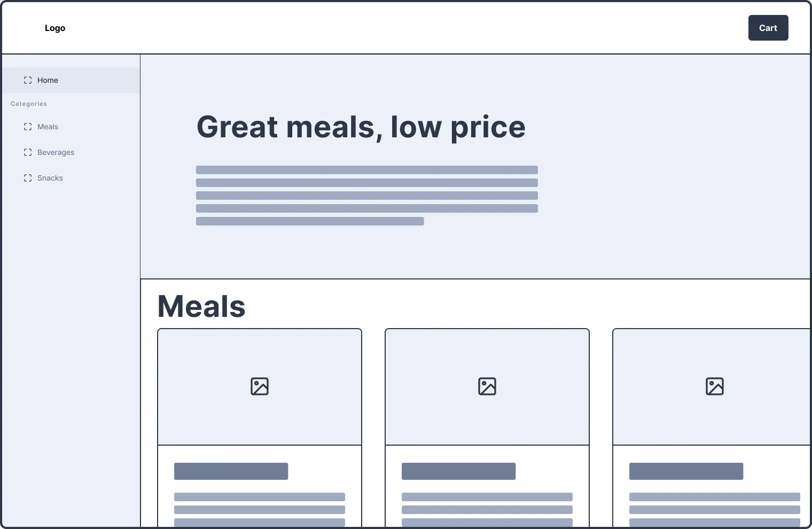Viewport: 812px width, 529px height.
Task: Click the Logo to return home
Action: 55,28
